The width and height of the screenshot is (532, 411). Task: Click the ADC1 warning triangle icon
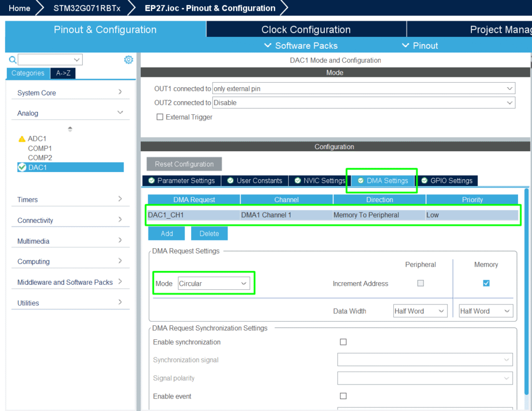(x=22, y=139)
